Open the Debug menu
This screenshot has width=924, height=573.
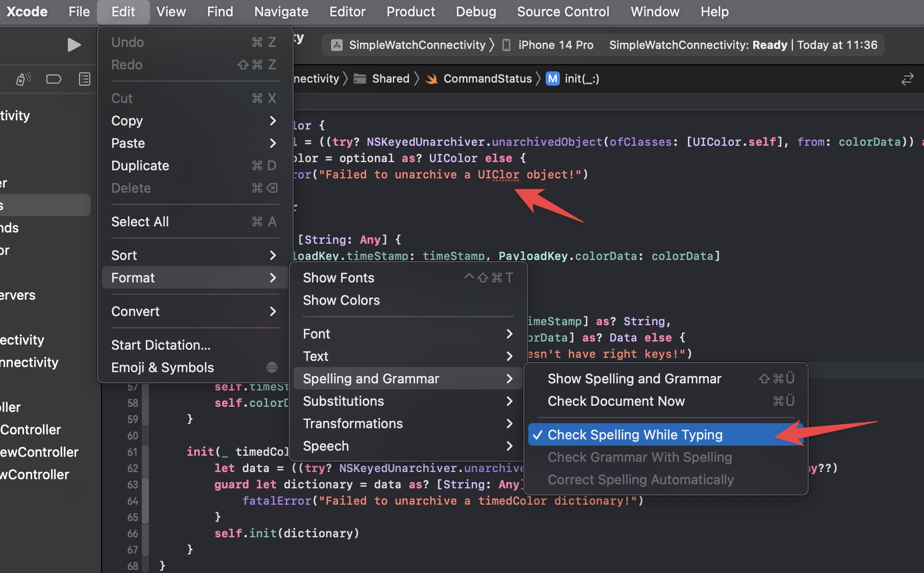pyautogui.click(x=476, y=11)
